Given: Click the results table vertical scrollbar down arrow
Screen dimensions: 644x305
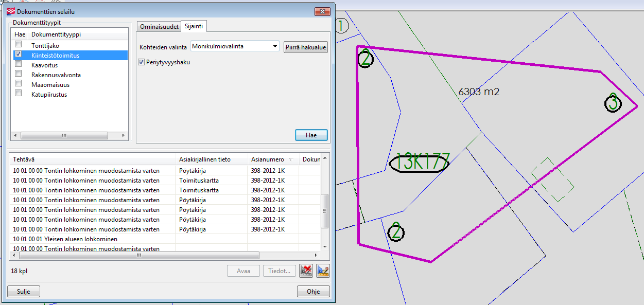Looking at the screenshot, I should [324, 246].
